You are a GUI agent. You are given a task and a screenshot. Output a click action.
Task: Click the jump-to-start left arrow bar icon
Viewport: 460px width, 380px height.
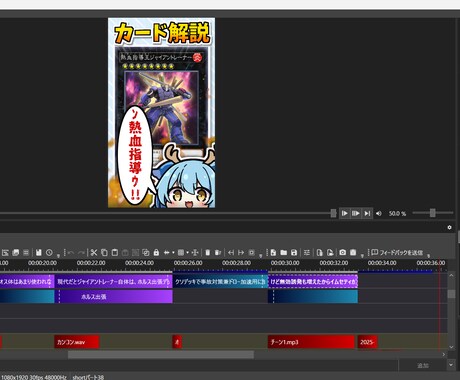pos(231,253)
